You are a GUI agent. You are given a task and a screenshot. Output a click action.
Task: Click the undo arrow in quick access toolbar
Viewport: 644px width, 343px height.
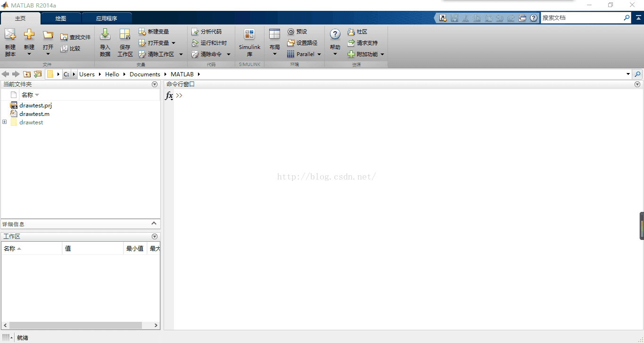500,18
